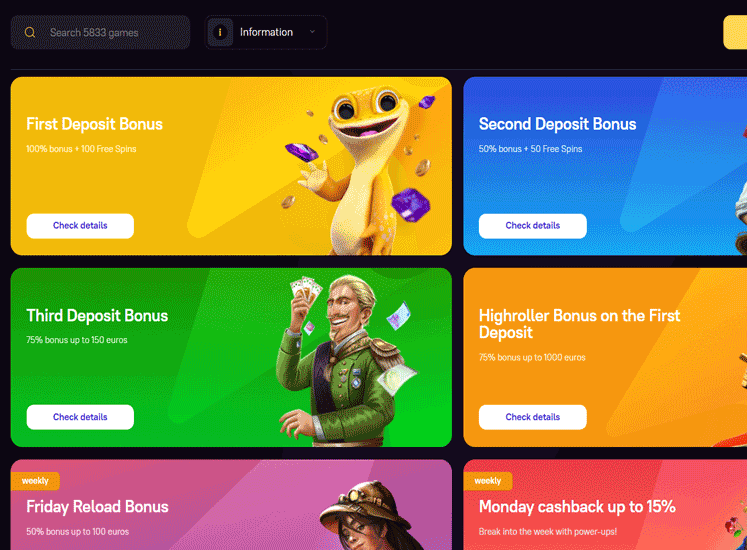The height and width of the screenshot is (550, 747).
Task: Click the Highroller Bonus on the First Deposit heading
Action: tap(579, 324)
